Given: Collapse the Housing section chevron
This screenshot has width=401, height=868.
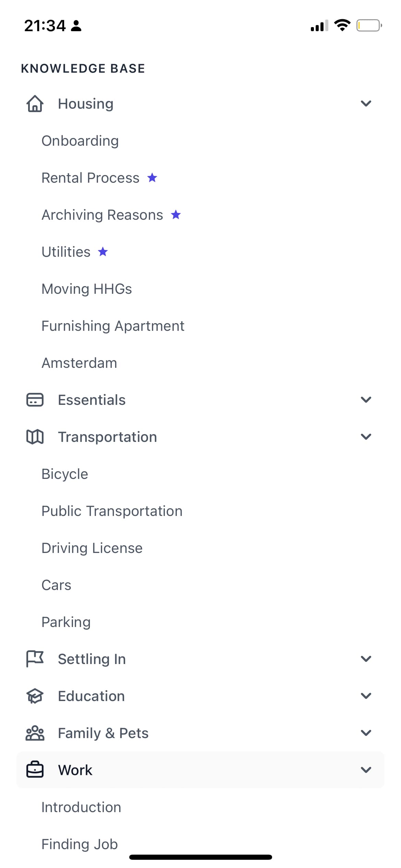Looking at the screenshot, I should pos(366,104).
